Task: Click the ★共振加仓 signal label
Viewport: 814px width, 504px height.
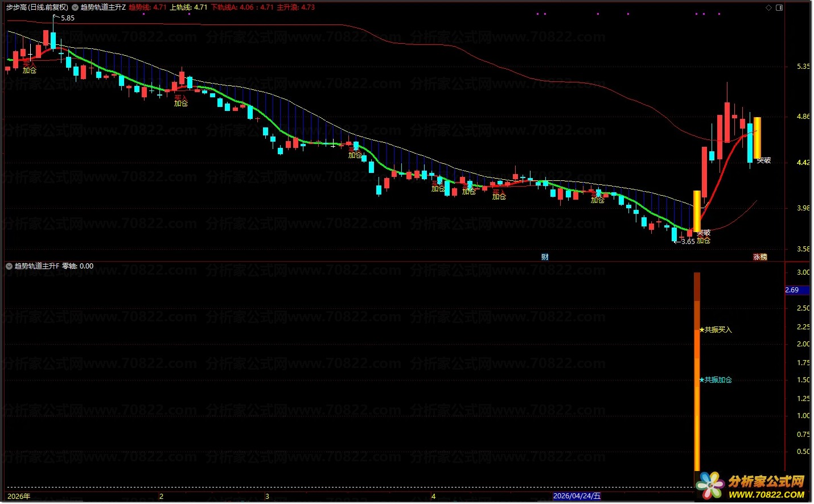Action: coord(716,380)
